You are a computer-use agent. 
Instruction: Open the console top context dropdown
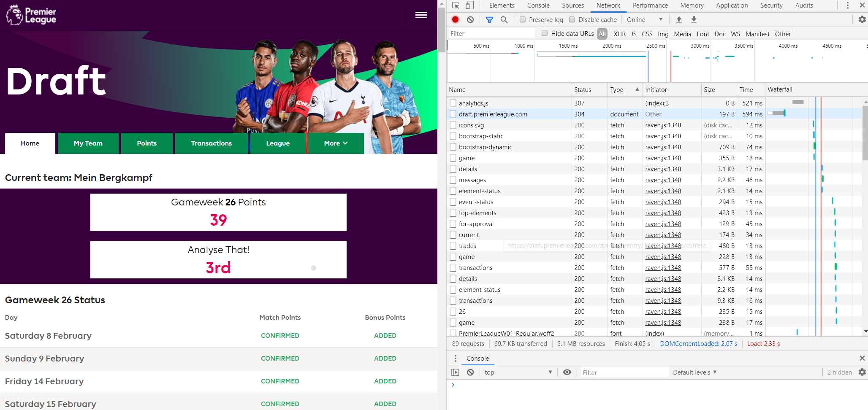point(518,372)
